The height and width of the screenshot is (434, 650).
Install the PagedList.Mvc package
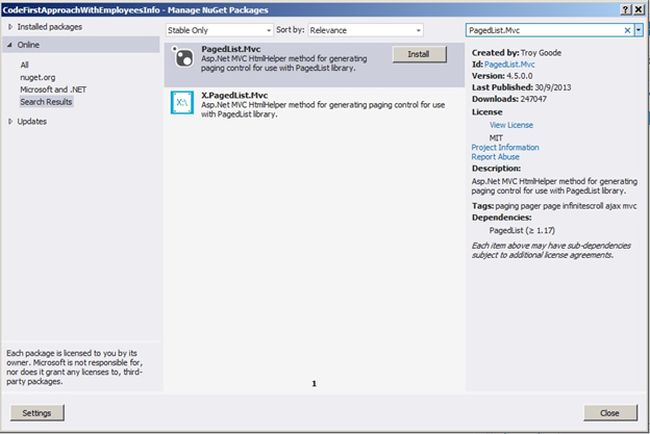(419, 54)
